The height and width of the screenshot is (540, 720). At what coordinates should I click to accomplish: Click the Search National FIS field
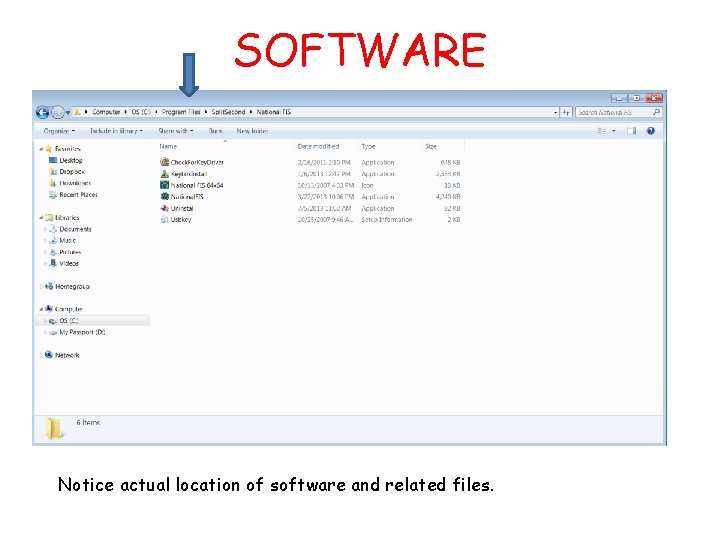coord(619,112)
